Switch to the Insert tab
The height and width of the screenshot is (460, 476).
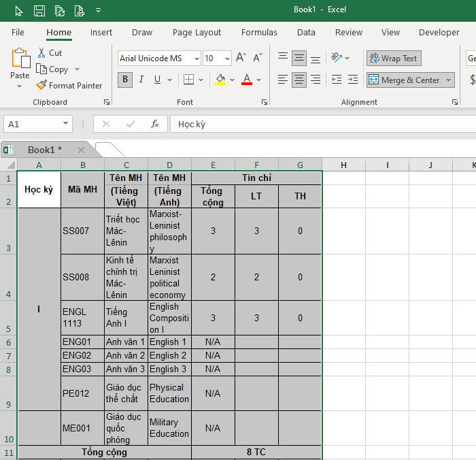101,32
